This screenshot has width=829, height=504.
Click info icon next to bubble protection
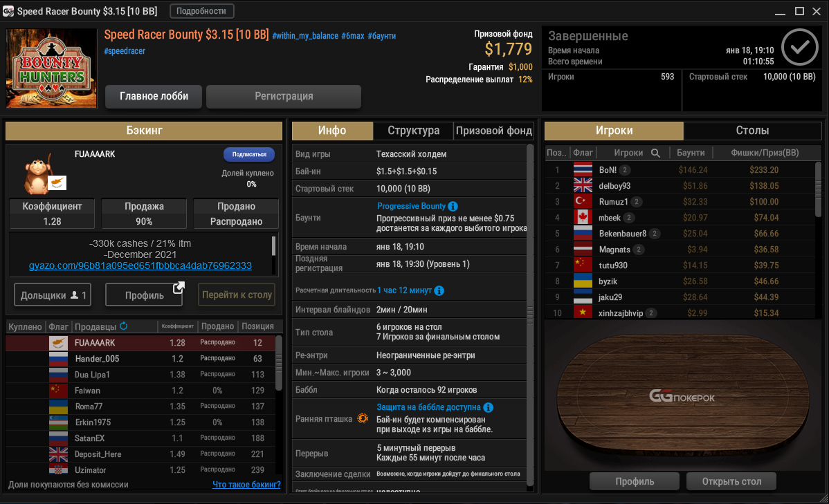(x=489, y=407)
